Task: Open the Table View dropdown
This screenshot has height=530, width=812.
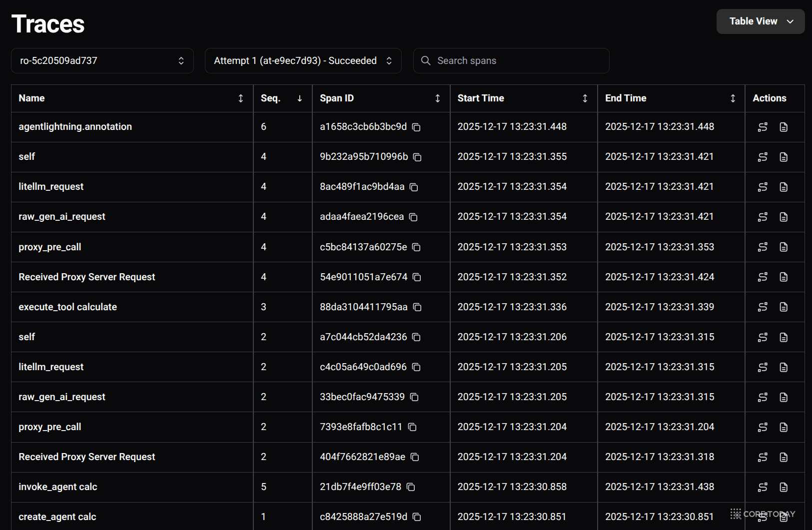Action: (760, 21)
